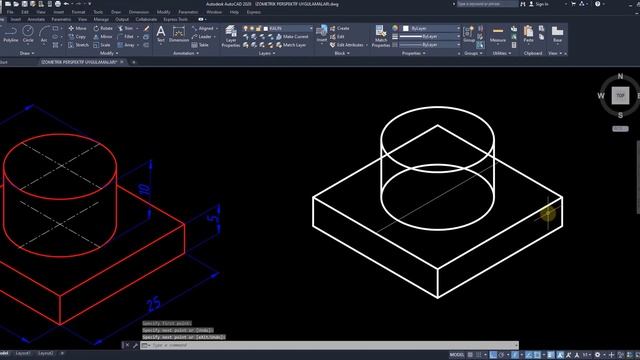Image resolution: width=640 pixels, height=360 pixels.
Task: Close the IZOMETRIK PERSPEKTIF drawing tab
Action: tap(122, 62)
